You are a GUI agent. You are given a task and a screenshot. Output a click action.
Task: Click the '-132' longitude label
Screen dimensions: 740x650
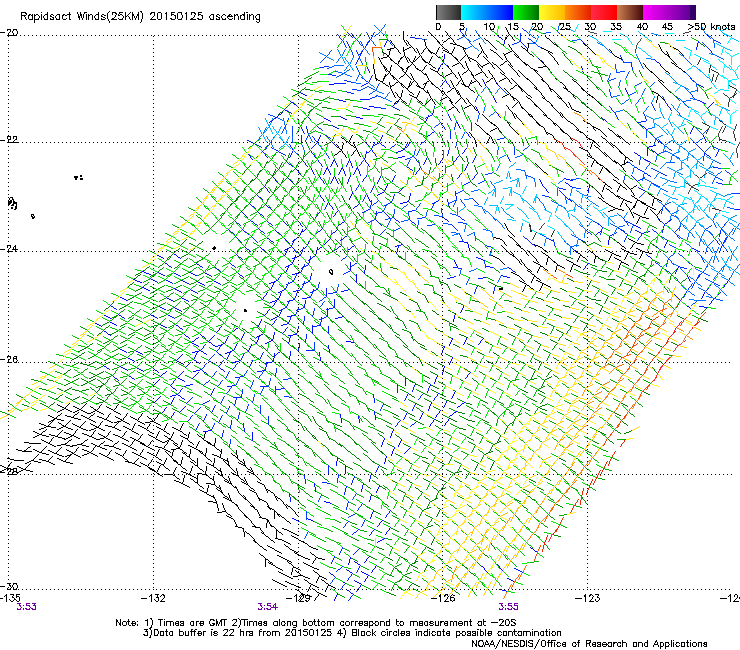[153, 598]
